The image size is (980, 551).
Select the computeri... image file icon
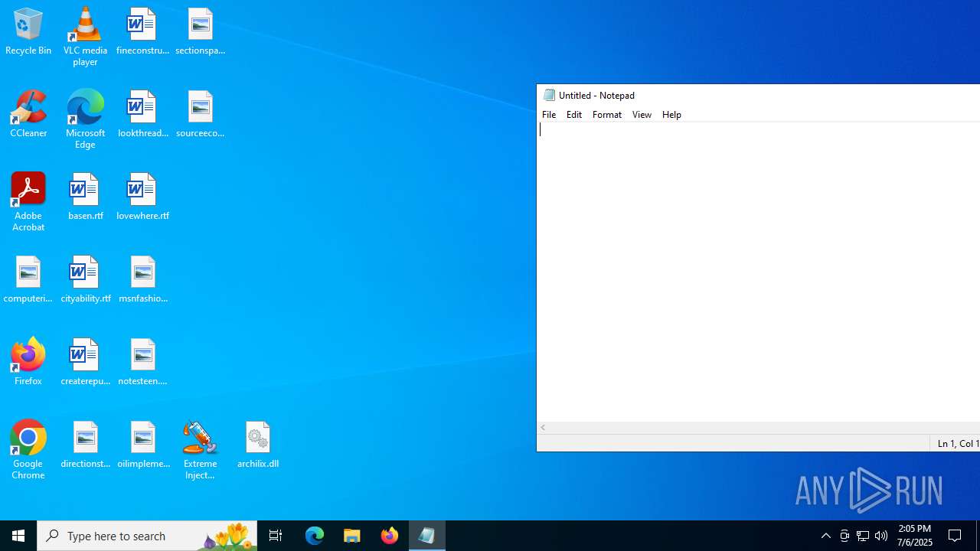(28, 280)
